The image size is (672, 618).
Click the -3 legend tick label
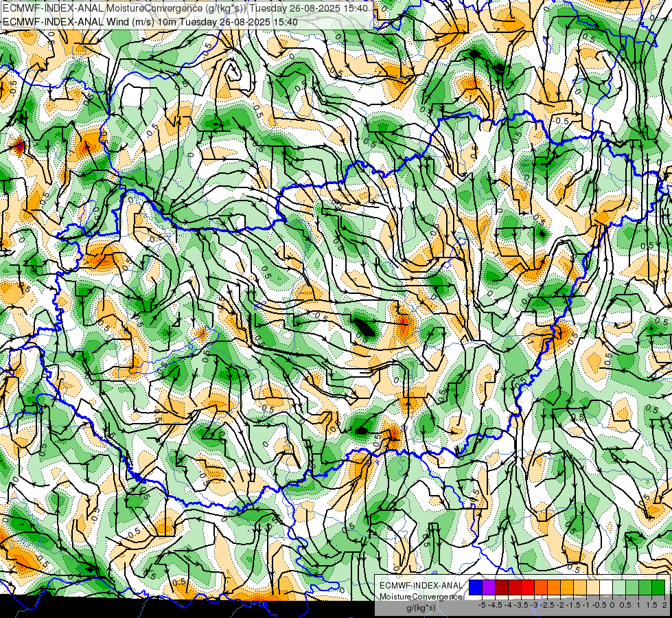point(534,605)
